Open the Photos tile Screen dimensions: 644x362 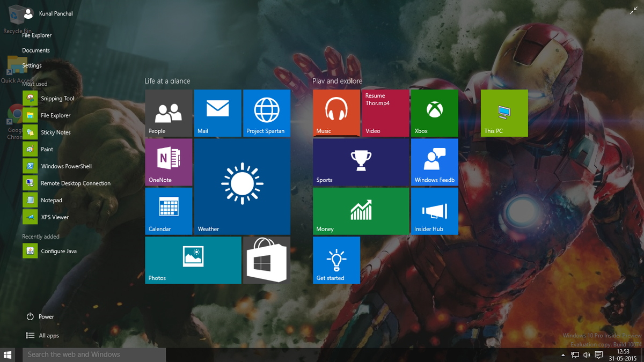193,260
